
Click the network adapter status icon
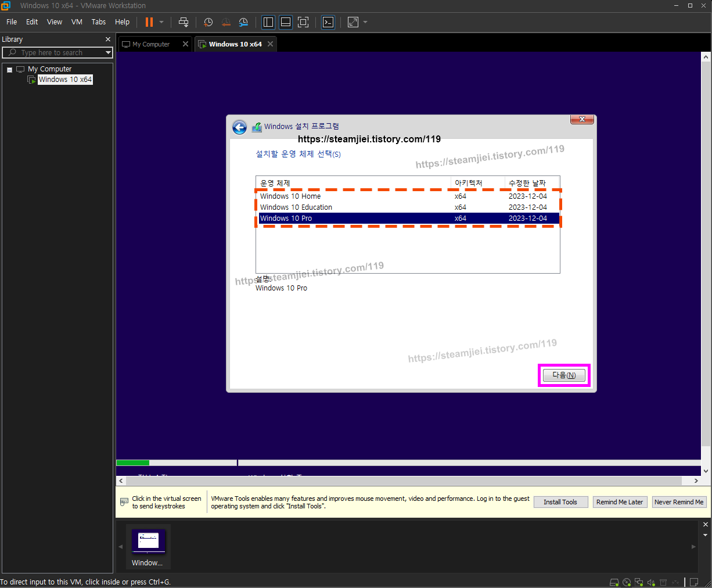[x=639, y=582]
